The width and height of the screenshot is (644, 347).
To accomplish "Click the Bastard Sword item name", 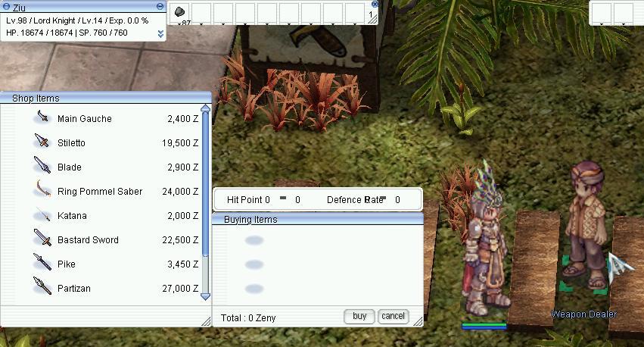I will click(x=88, y=240).
